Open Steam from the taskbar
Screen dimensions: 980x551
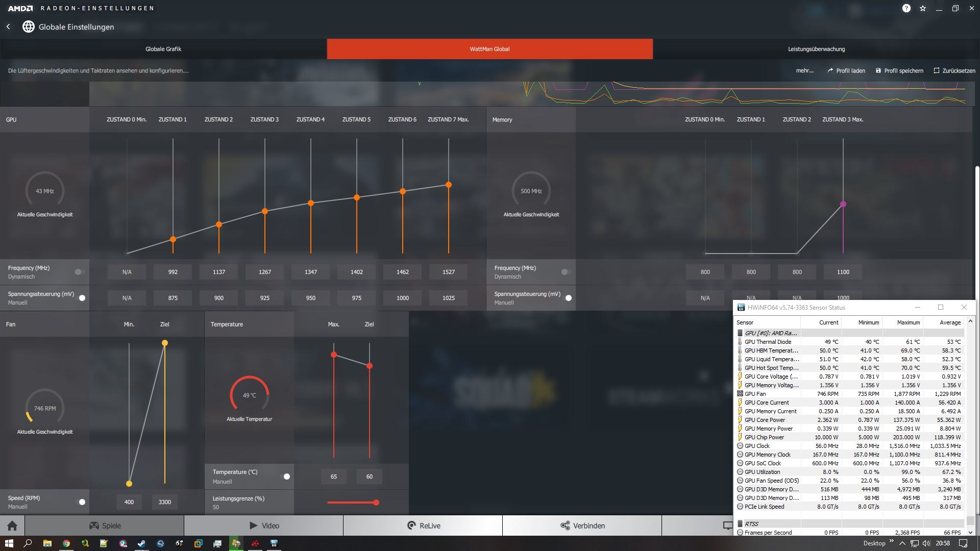141,543
